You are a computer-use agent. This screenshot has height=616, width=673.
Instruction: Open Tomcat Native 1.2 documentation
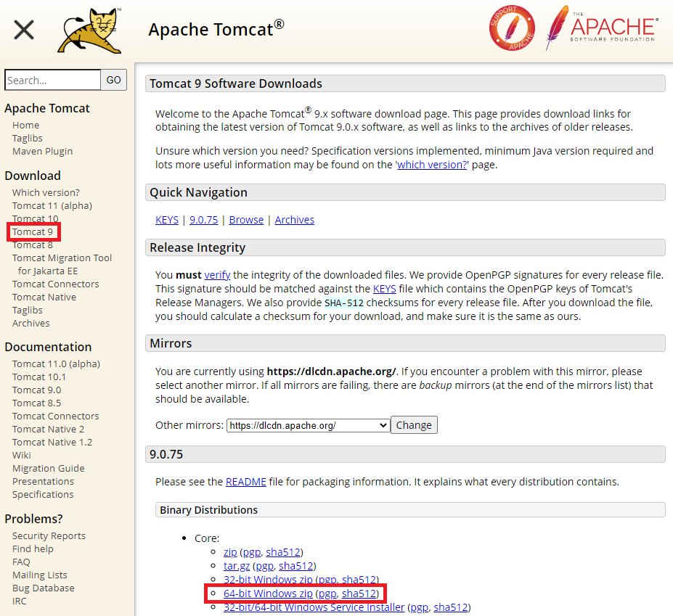pyautogui.click(x=52, y=443)
